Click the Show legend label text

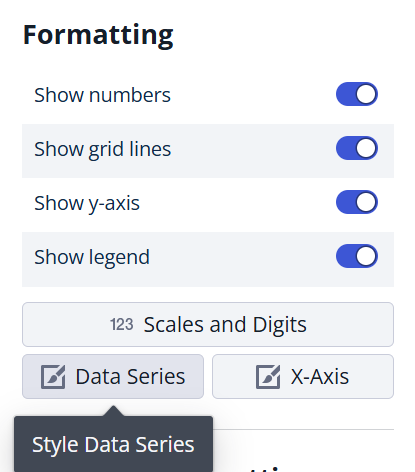(92, 257)
